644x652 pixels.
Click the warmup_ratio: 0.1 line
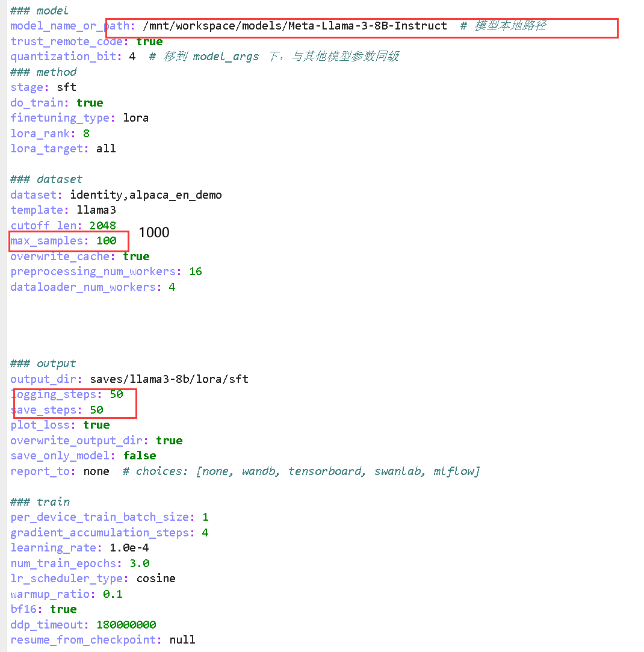click(67, 594)
